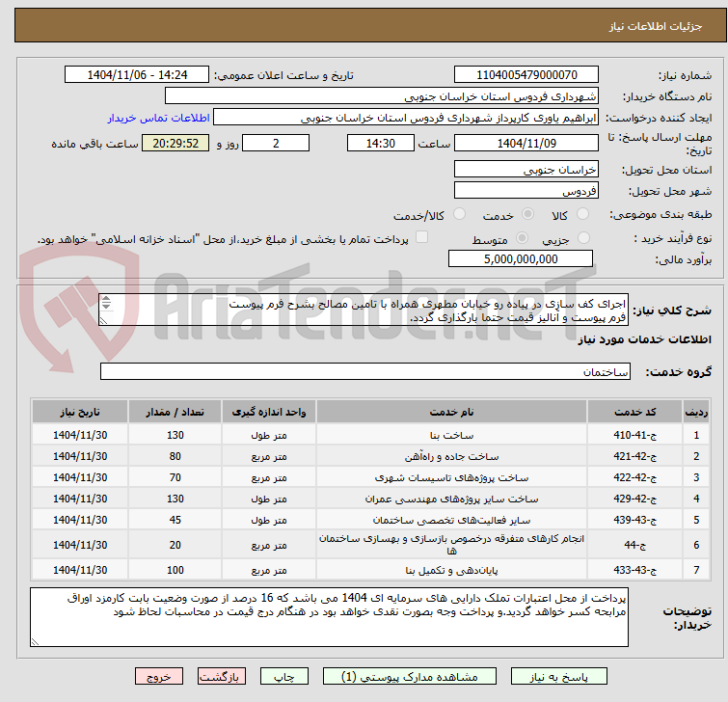This screenshot has width=728, height=702.
Task: Click the توضیحات خریدار text area
Action: (329, 617)
